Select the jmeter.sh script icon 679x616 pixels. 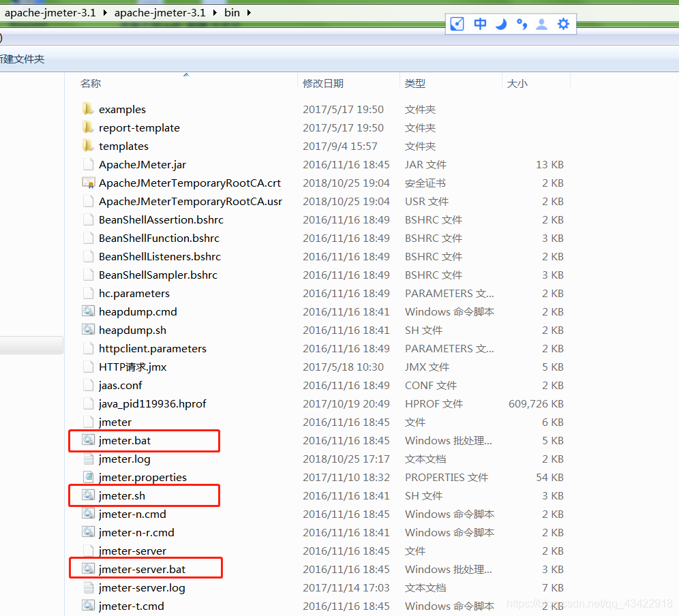click(x=89, y=495)
